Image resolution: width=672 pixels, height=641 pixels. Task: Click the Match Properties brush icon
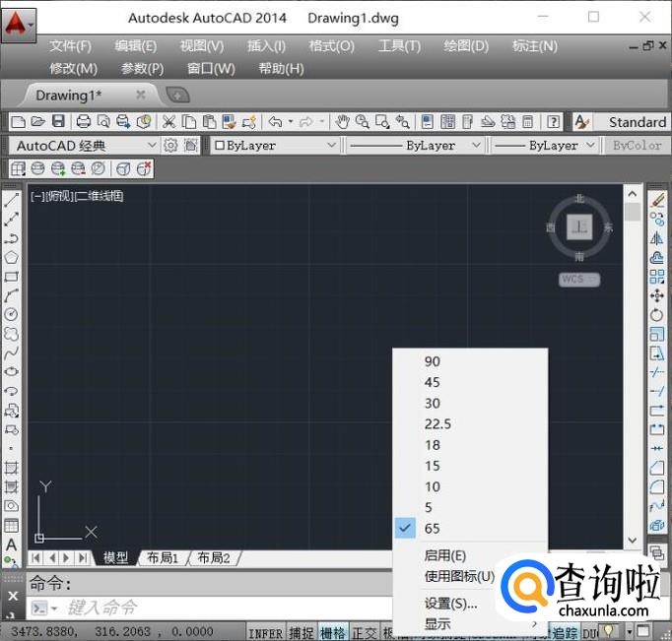tap(230, 122)
